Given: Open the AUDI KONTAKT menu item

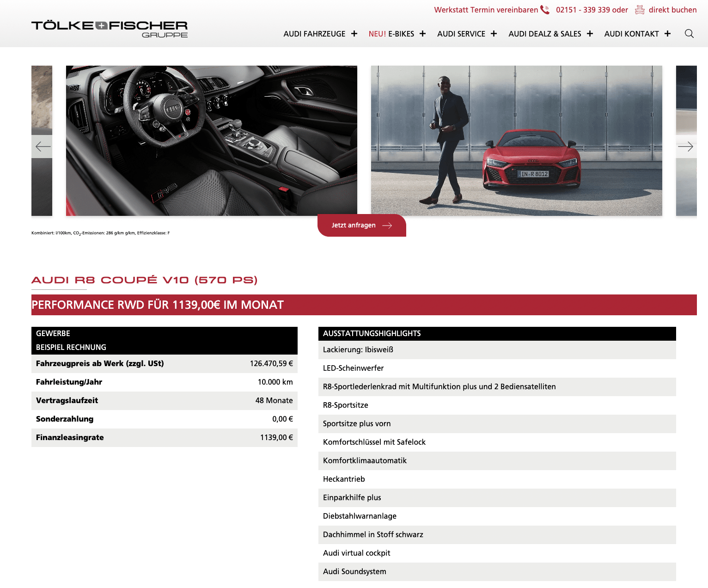Looking at the screenshot, I should 631,34.
